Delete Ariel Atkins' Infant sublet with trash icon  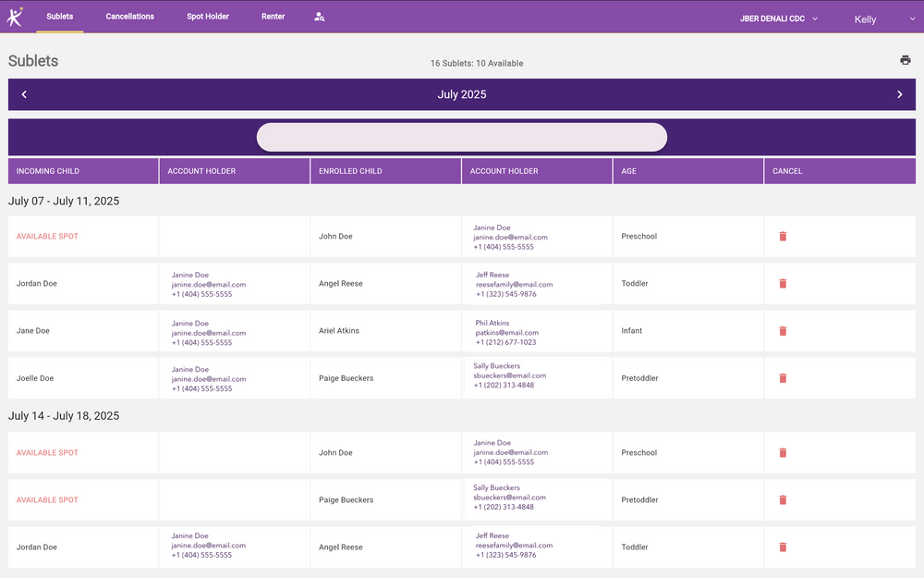point(783,330)
